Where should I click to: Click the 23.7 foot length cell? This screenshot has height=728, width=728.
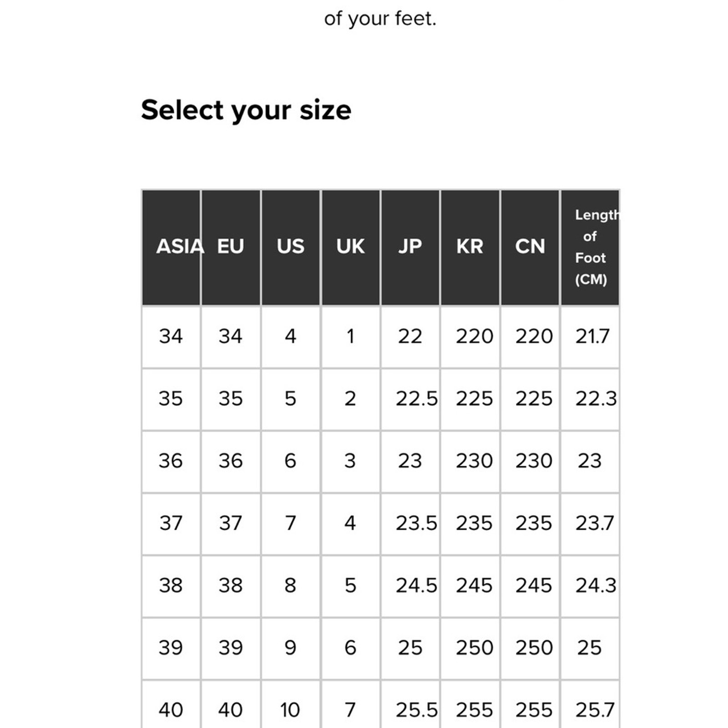coord(590,523)
